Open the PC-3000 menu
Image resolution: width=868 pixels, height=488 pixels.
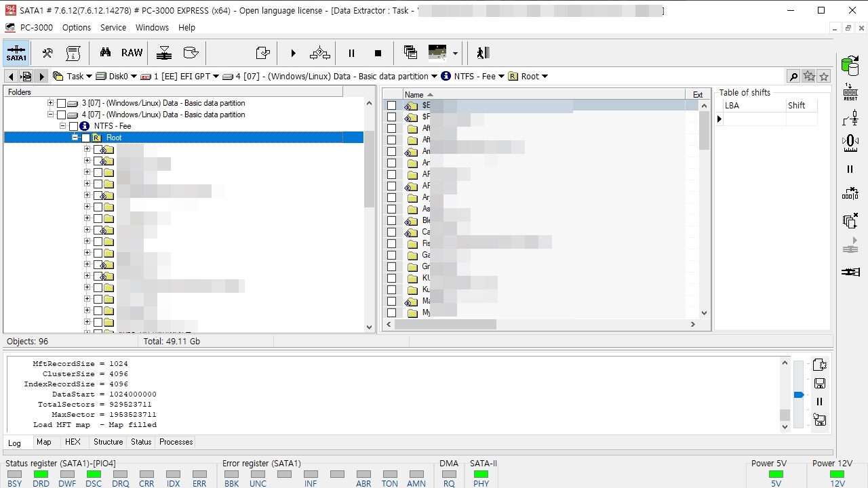[x=36, y=28]
